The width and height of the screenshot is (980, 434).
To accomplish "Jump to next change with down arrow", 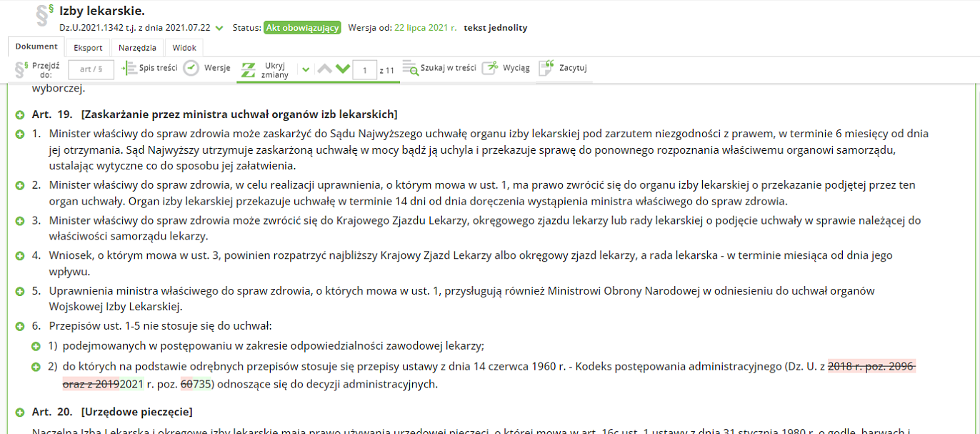I will click(343, 69).
